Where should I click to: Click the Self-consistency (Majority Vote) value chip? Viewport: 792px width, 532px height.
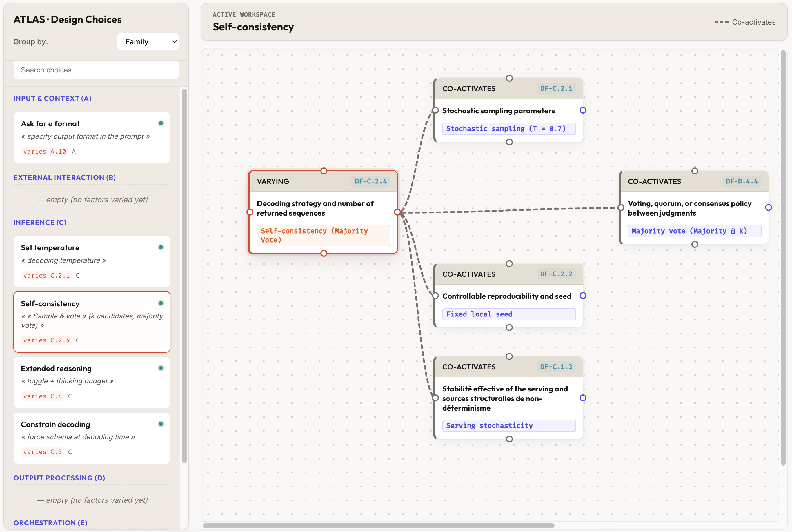[324, 236]
